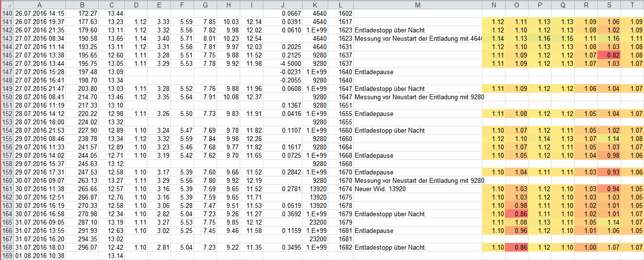This screenshot has width=644, height=260.
Task: Click the 12.54 value cell
Action: tap(252, 38)
